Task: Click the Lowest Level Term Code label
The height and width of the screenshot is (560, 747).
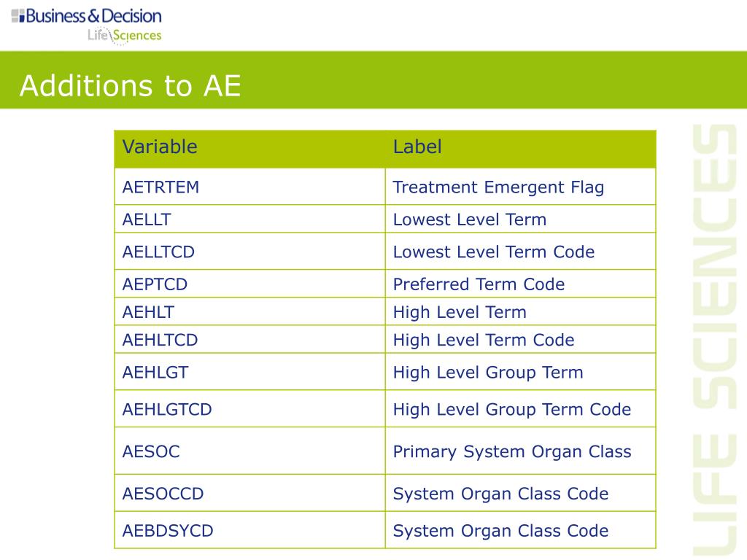Action: (x=494, y=252)
